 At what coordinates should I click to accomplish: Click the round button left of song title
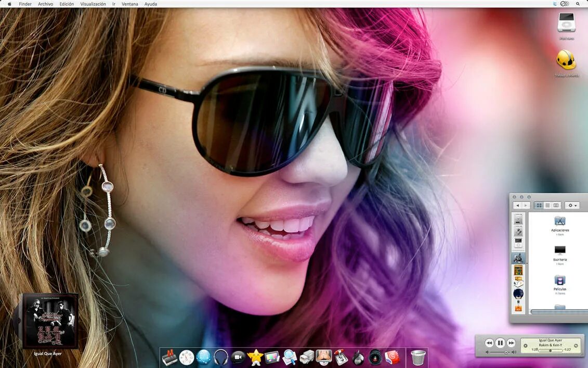526,346
